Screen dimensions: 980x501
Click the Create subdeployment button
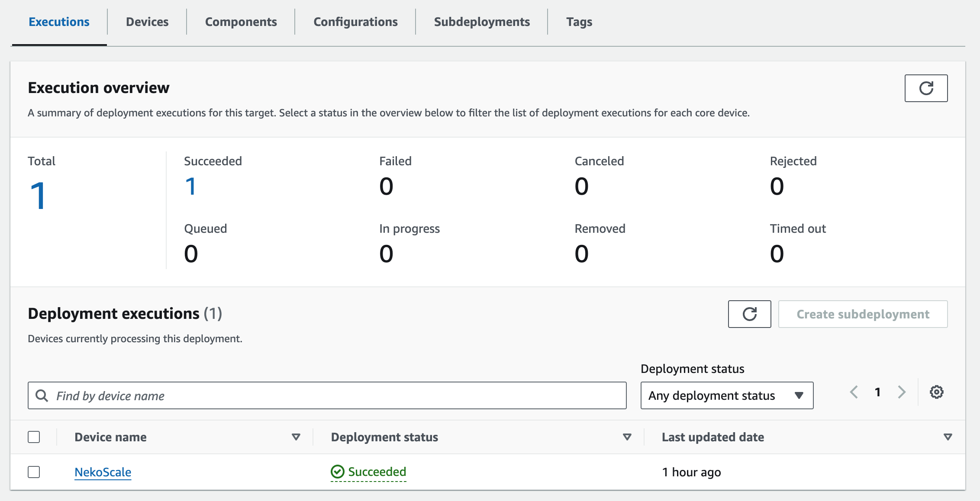(863, 314)
